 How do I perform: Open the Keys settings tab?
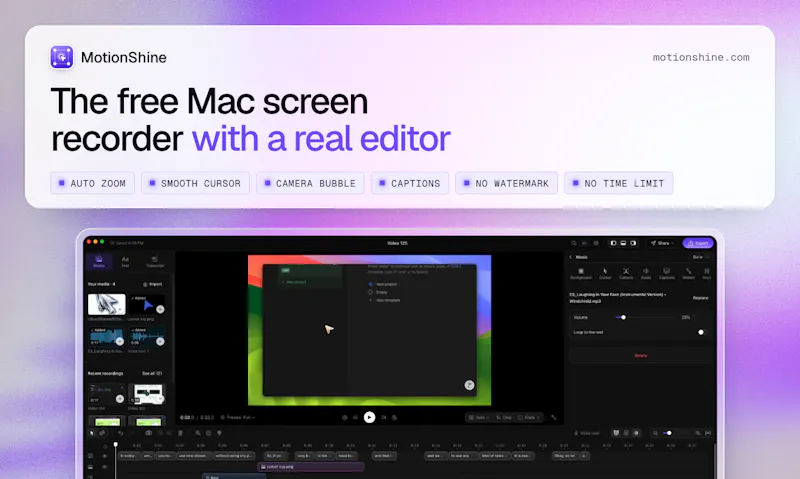[x=707, y=273]
